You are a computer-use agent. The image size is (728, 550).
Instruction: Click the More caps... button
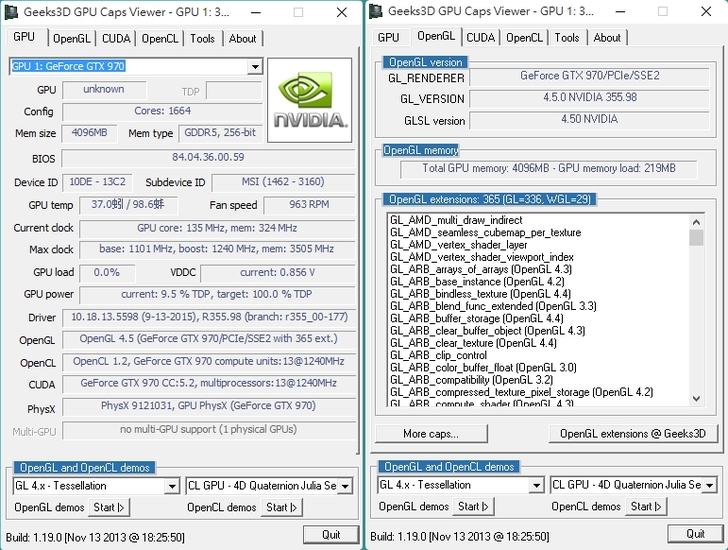point(431,434)
